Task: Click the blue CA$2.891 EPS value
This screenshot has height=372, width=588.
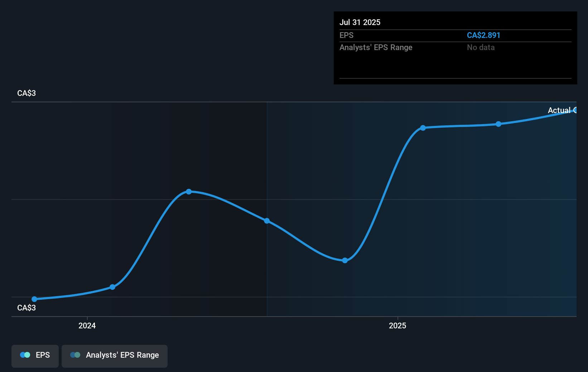Action: point(483,35)
